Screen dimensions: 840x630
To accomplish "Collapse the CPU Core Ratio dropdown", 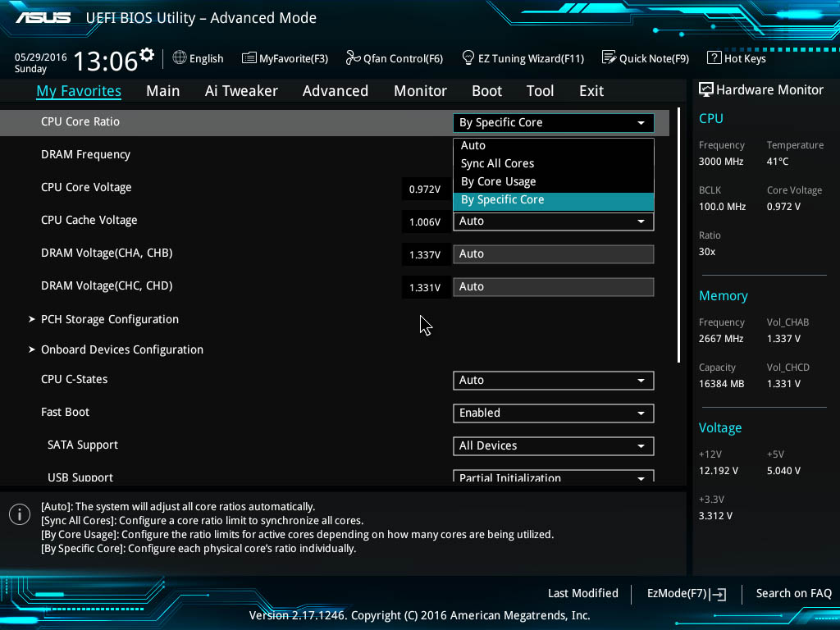I will (x=554, y=123).
